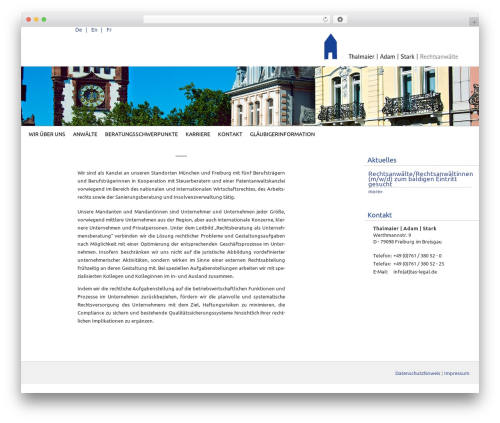Click the Werthmannstr. 9 address line

click(x=392, y=235)
